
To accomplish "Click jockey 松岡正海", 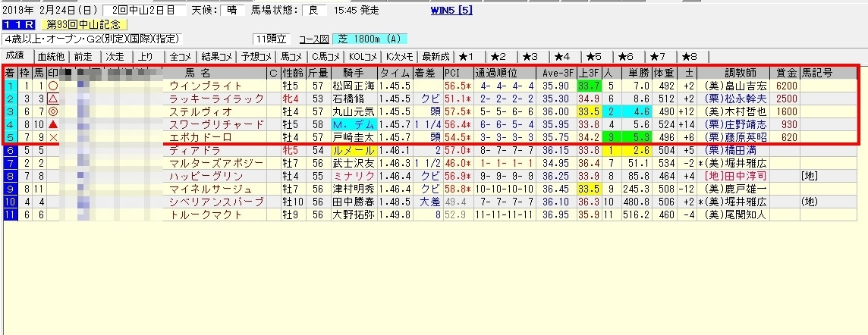I will [x=354, y=86].
